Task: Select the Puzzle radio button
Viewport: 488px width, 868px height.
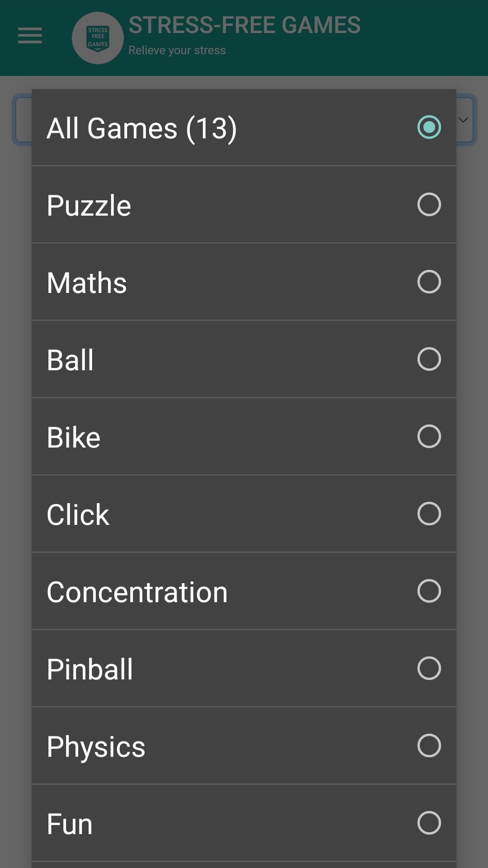Action: click(x=429, y=204)
